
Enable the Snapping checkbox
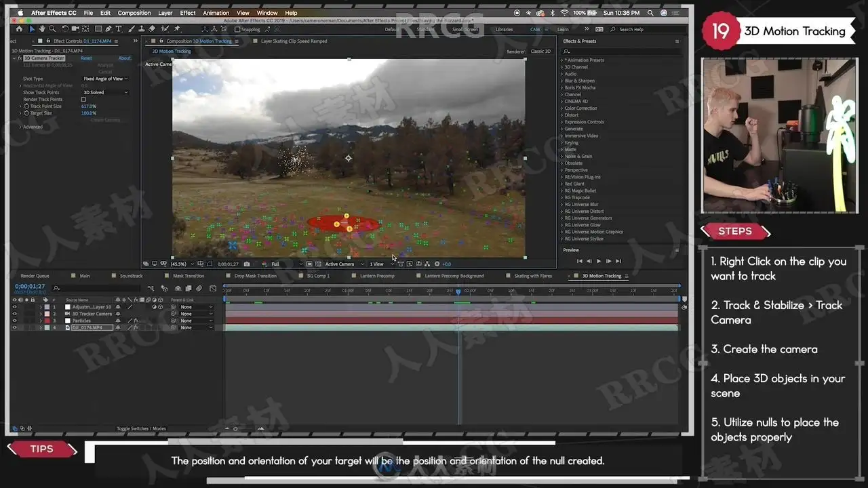coord(239,29)
